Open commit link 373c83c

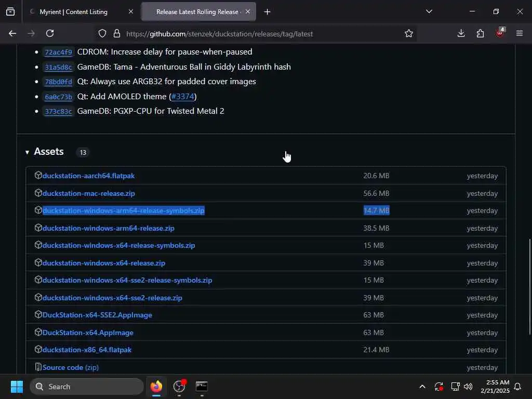(58, 111)
